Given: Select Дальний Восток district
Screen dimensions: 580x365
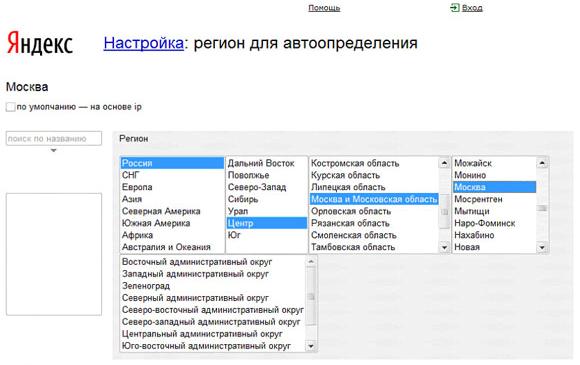Looking at the screenshot, I should (266, 163).
